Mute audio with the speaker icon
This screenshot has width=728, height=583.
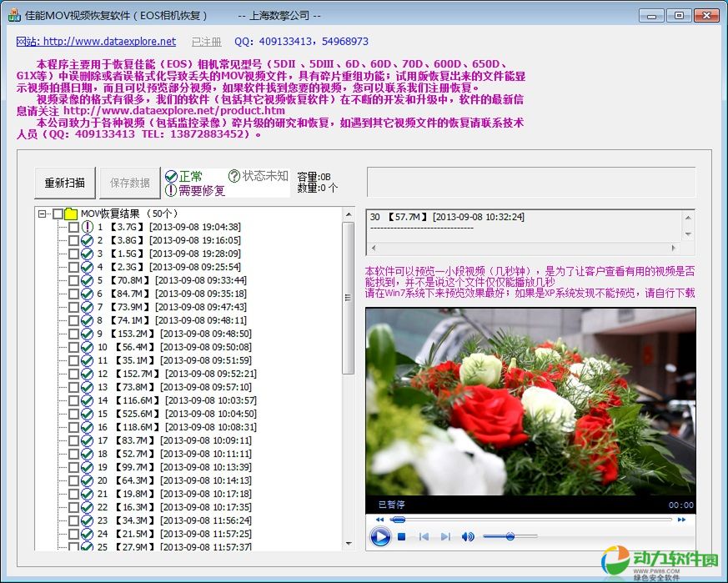(468, 537)
